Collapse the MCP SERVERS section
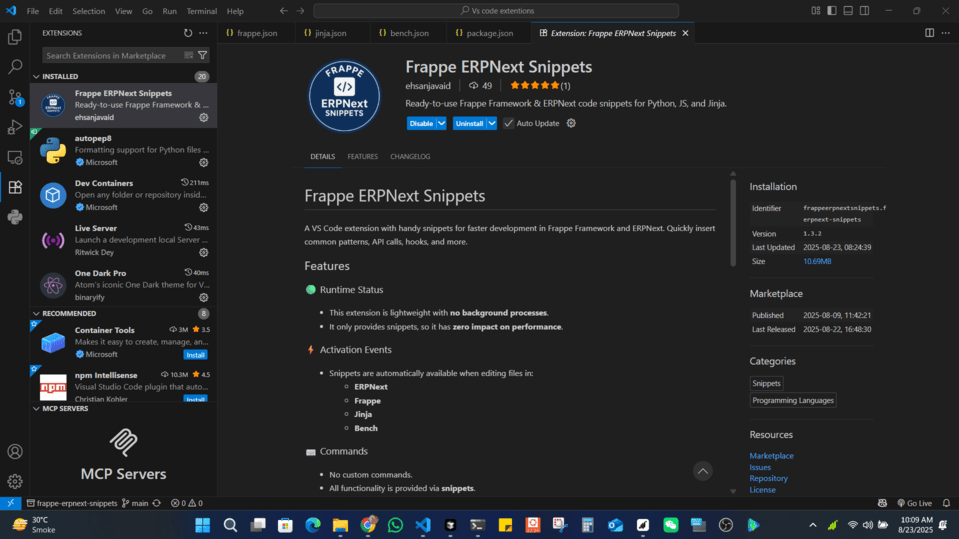Screen dimensions: 959x539 click(38, 408)
